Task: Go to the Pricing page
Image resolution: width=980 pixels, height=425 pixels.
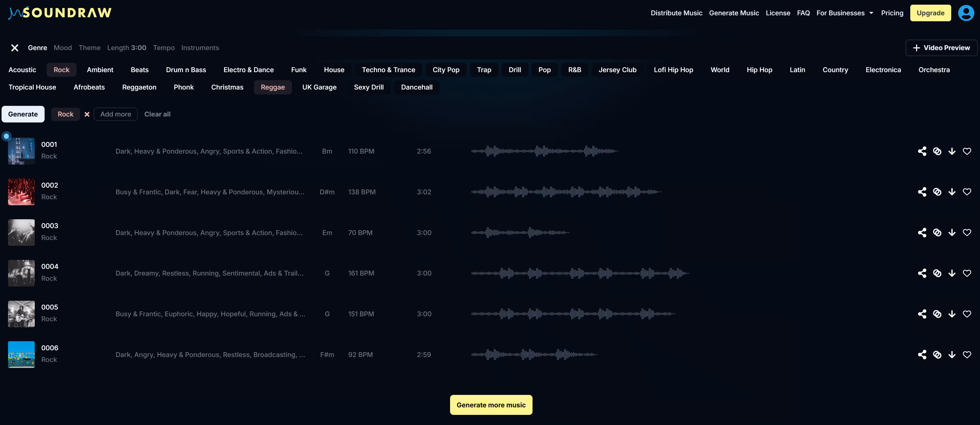Action: (x=892, y=13)
